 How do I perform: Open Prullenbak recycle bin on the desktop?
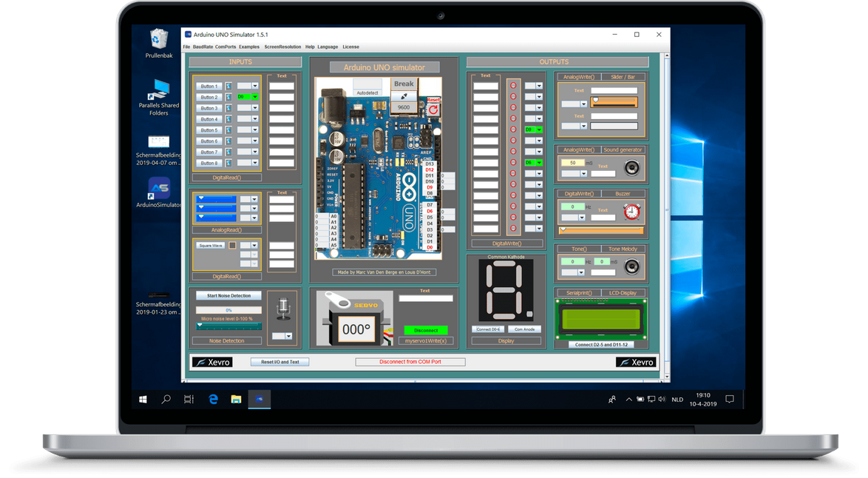[x=159, y=44]
